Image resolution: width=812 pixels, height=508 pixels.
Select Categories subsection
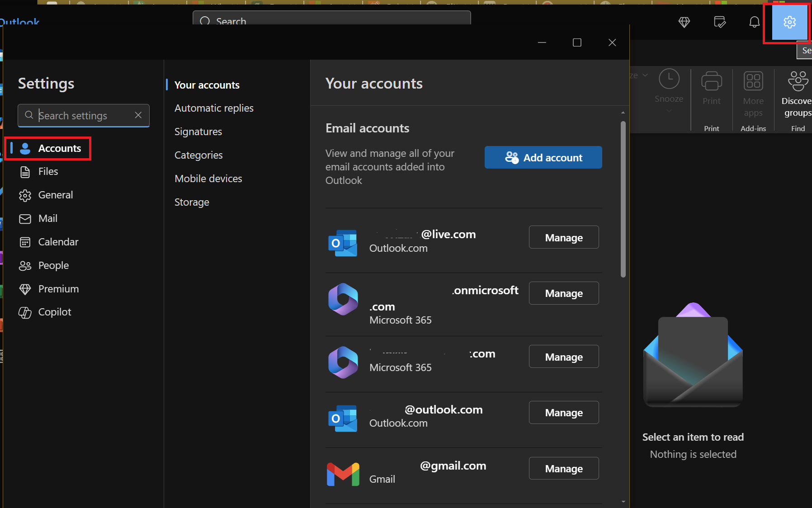pos(198,155)
